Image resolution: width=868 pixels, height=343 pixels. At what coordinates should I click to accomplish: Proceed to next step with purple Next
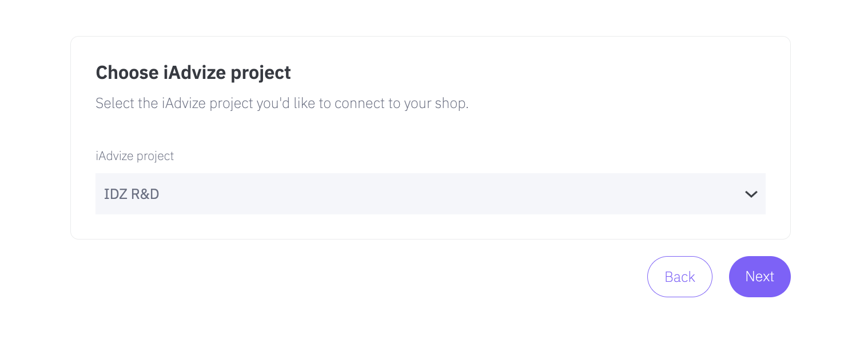[x=759, y=277]
